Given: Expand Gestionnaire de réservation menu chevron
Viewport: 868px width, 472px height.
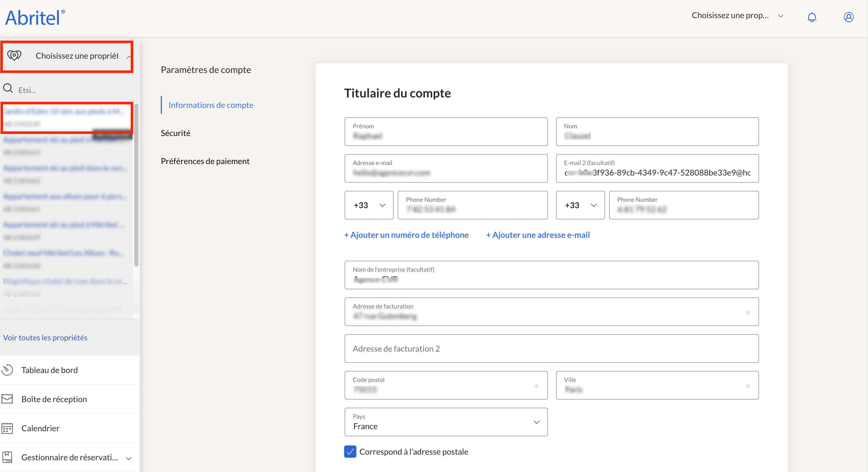Looking at the screenshot, I should point(128,458).
